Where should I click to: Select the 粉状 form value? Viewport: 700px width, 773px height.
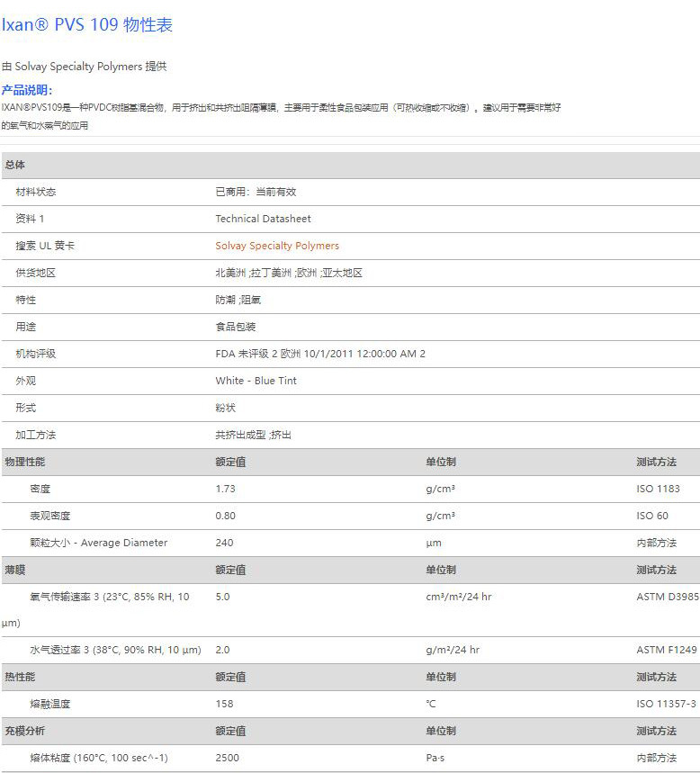pyautogui.click(x=225, y=408)
